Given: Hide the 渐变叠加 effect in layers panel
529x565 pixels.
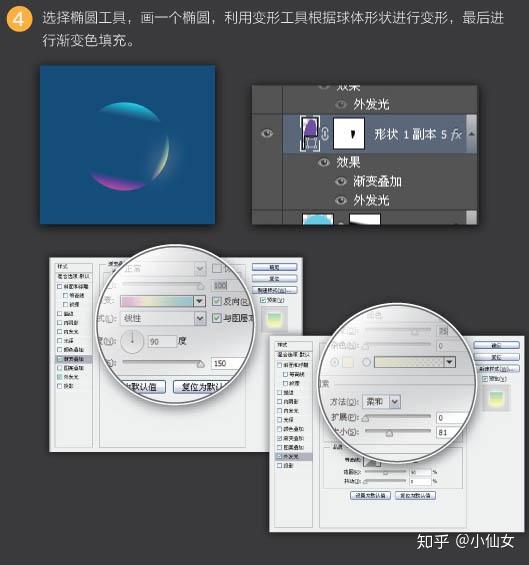Looking at the screenshot, I should [x=341, y=181].
